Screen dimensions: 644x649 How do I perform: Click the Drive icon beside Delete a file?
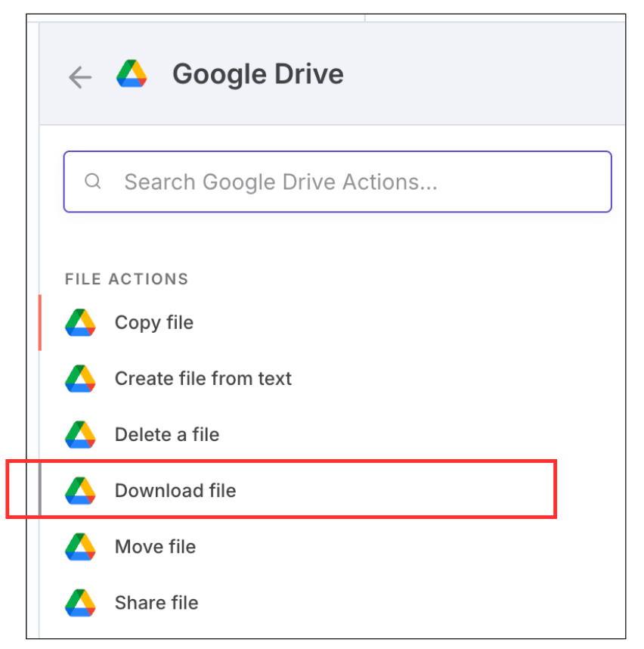(x=79, y=433)
